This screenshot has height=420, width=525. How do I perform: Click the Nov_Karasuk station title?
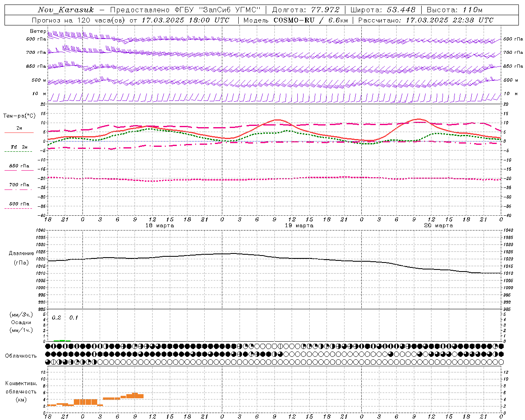[66, 10]
